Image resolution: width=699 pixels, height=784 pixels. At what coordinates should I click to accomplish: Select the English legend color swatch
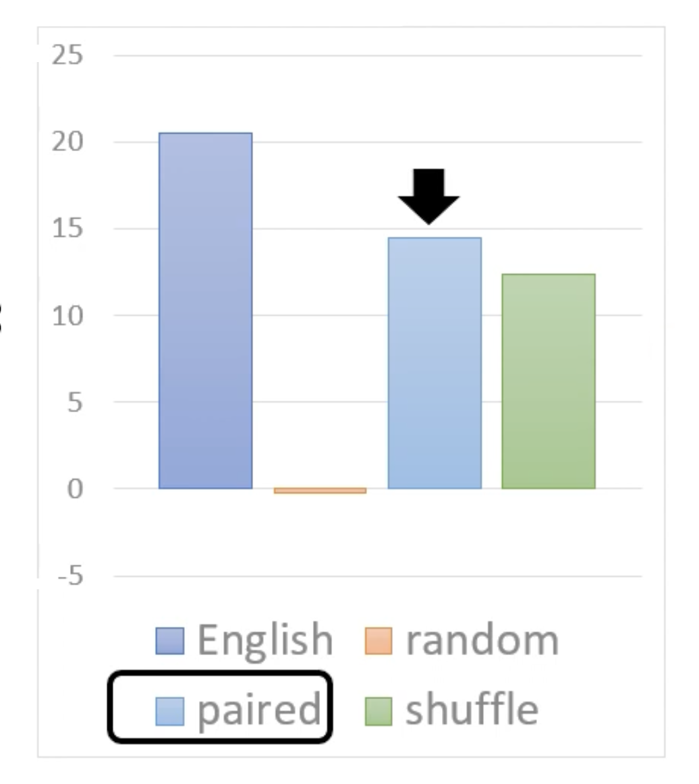pyautogui.click(x=169, y=641)
